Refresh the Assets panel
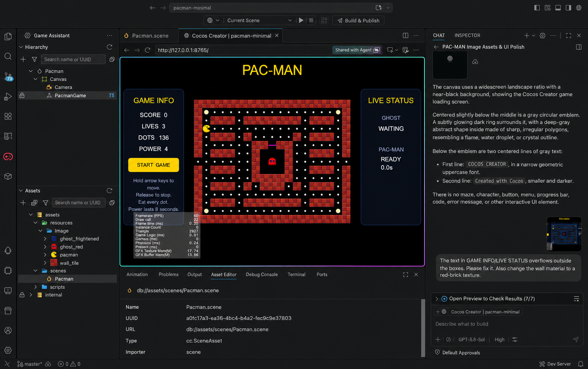588x369 pixels. 109,190
